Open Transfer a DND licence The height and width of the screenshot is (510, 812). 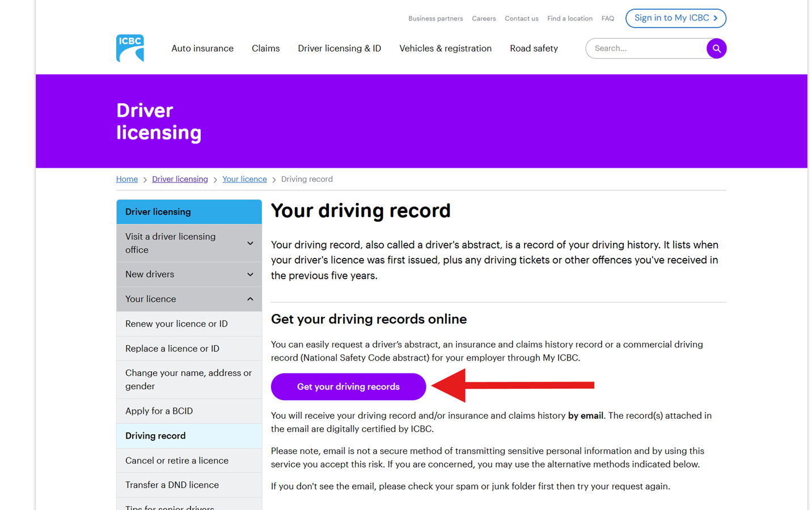(x=189, y=485)
